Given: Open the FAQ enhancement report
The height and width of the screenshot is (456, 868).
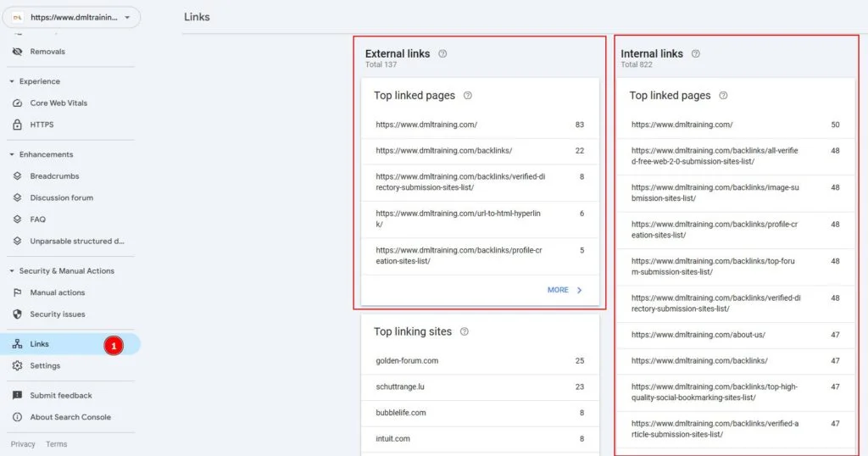Looking at the screenshot, I should [71, 220].
